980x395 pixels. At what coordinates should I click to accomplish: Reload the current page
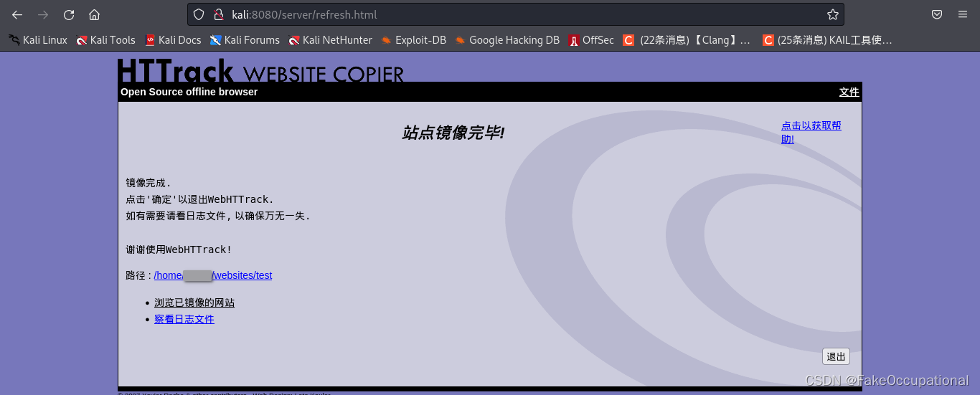click(69, 14)
